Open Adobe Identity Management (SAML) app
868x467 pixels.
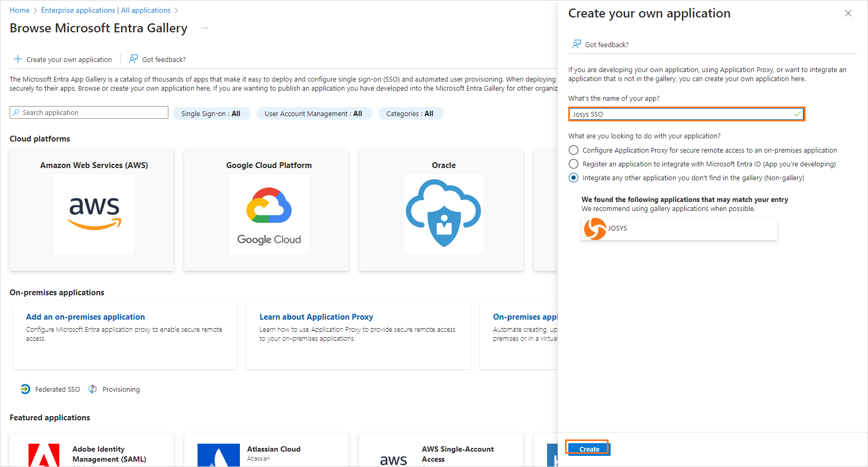(x=109, y=454)
